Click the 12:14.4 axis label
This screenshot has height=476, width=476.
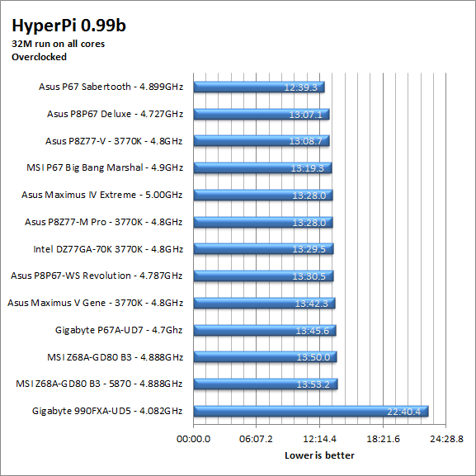pos(319,439)
